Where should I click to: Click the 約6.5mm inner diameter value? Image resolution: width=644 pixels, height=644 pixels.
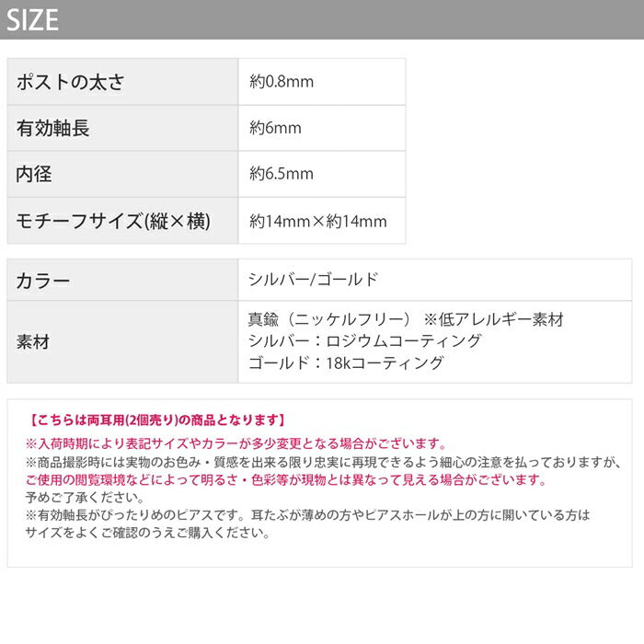click(282, 174)
